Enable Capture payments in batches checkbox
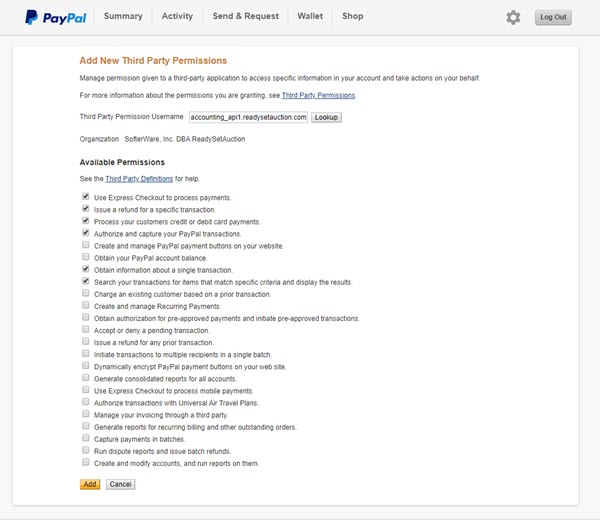This screenshot has width=600, height=520. click(x=86, y=438)
